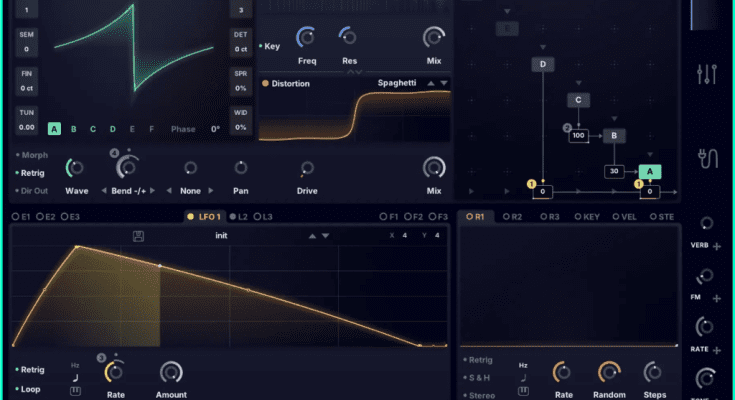The width and height of the screenshot is (735, 400).
Task: Open the init LFO preset selector
Action: pyautogui.click(x=222, y=236)
